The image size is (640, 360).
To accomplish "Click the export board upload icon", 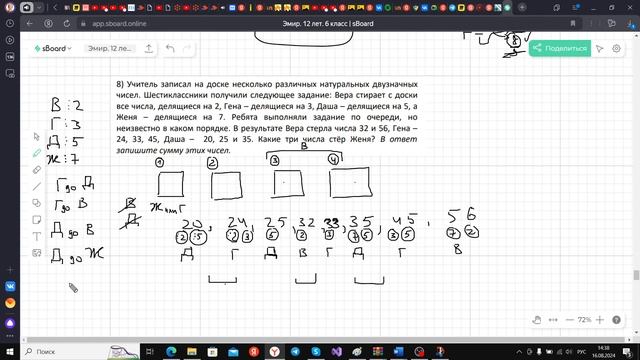I will point(149,49).
